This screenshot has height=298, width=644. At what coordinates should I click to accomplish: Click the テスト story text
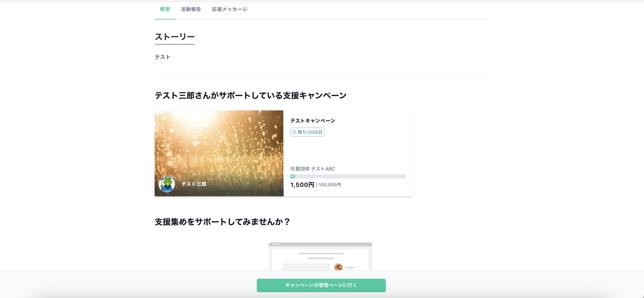pos(162,57)
